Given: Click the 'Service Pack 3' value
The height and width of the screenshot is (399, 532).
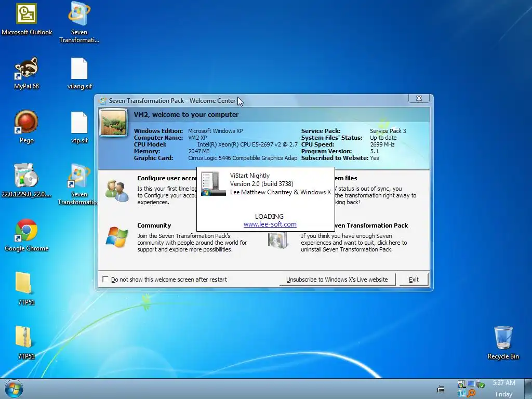Looking at the screenshot, I should coord(388,131).
